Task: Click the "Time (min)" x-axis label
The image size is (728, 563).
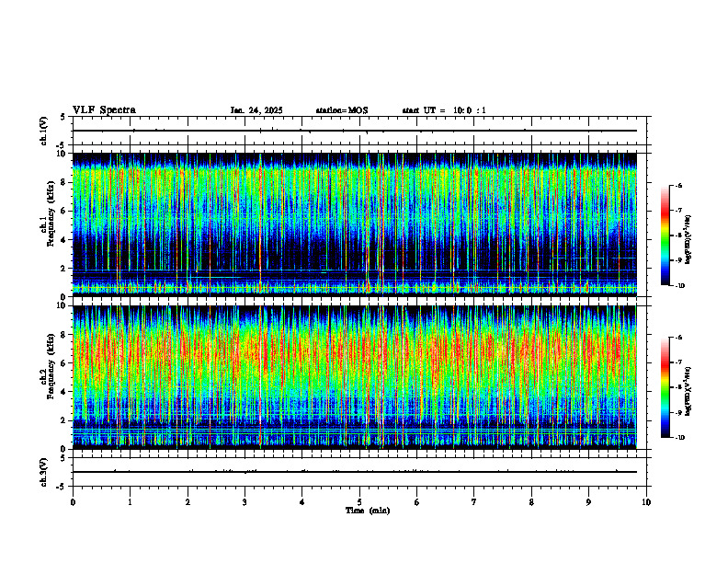Action: pos(368,511)
